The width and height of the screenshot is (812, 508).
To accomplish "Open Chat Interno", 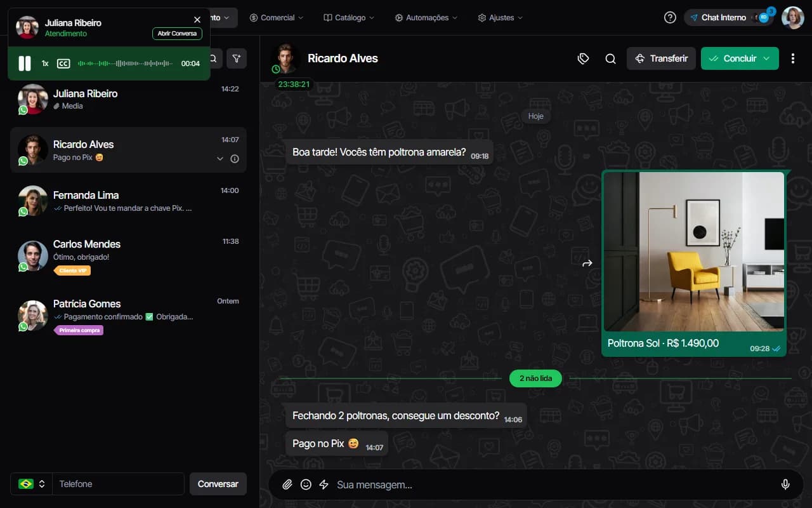I will pyautogui.click(x=729, y=18).
